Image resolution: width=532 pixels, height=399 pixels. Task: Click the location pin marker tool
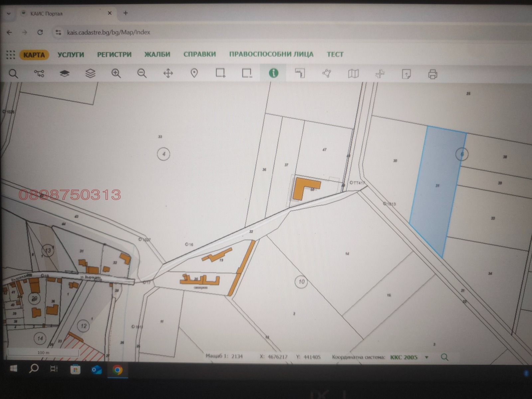(x=194, y=73)
